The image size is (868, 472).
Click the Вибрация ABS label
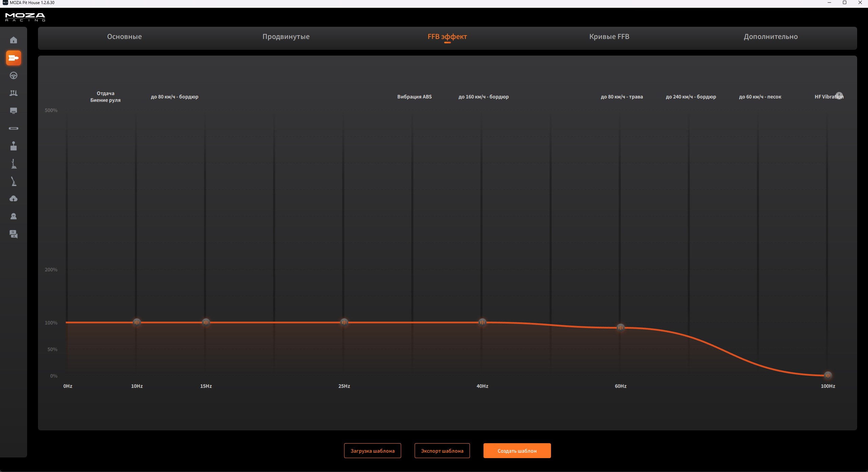[x=414, y=97]
